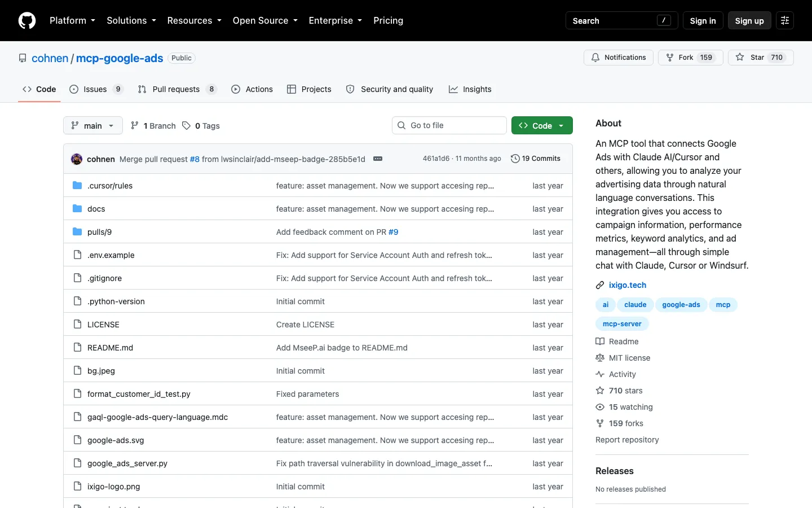The image size is (812, 508).
Task: Expand the Open Source menu
Action: click(x=265, y=20)
